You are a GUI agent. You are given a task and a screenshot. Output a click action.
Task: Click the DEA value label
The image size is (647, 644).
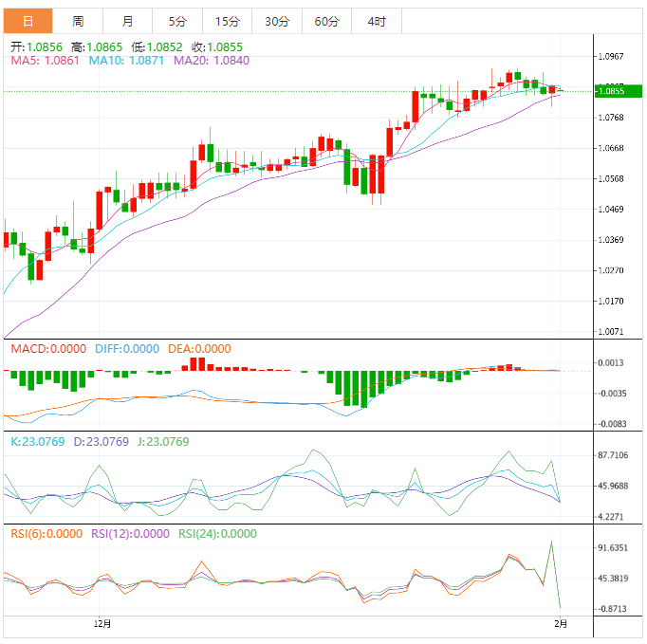199,348
